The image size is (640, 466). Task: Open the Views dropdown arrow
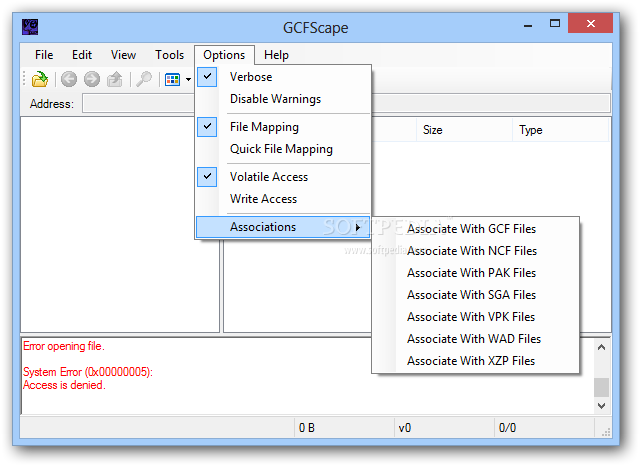point(188,80)
